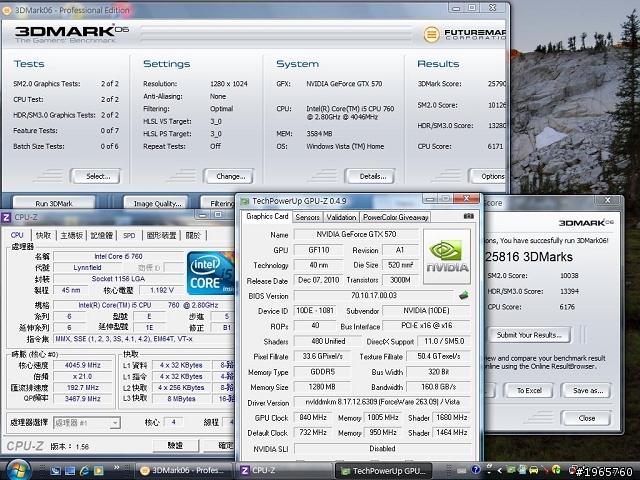Click the Select... button under Tests
The image size is (640, 480).
pos(96,176)
